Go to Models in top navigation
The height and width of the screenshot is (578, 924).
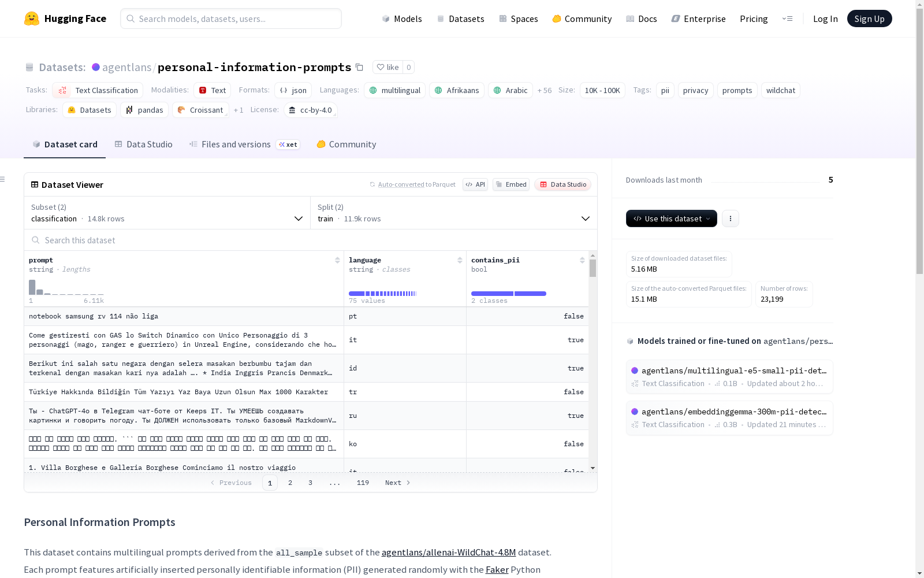(402, 18)
